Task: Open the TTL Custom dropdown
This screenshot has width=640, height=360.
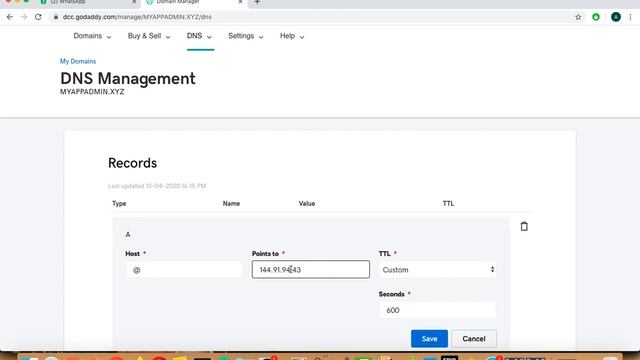Action: pos(437,270)
